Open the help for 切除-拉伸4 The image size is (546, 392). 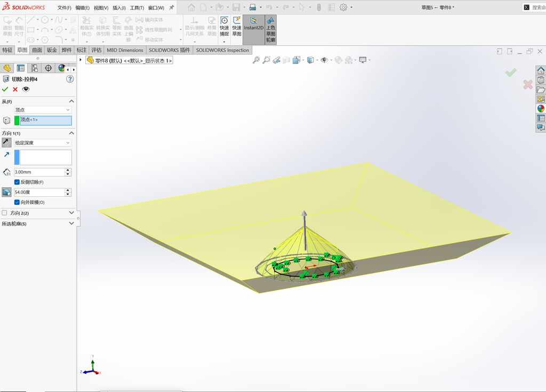click(70, 79)
